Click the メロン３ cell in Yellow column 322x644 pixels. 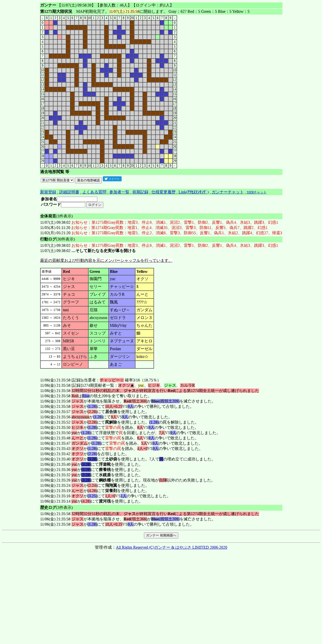[x=144, y=318]
